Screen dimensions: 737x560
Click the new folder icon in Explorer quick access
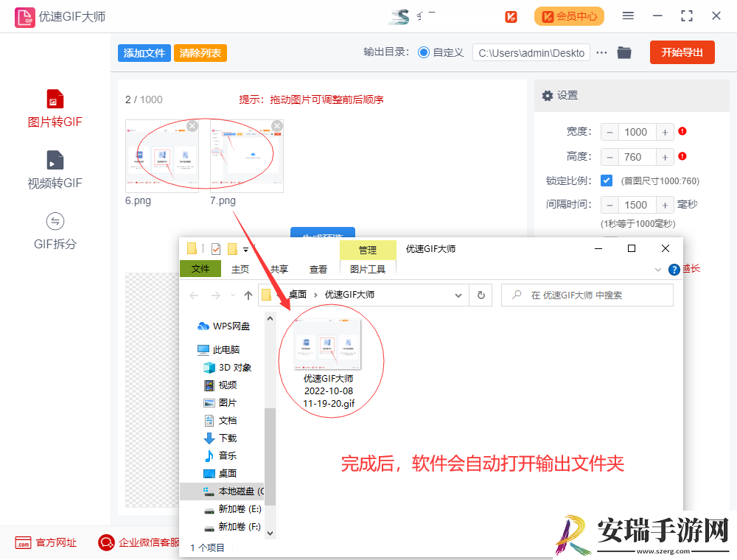pos(232,249)
